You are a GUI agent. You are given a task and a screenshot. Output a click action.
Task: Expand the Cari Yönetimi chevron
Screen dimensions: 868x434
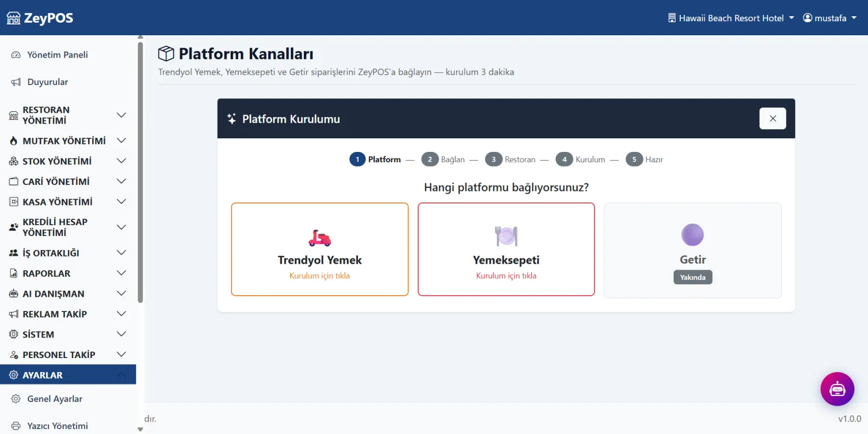click(122, 181)
